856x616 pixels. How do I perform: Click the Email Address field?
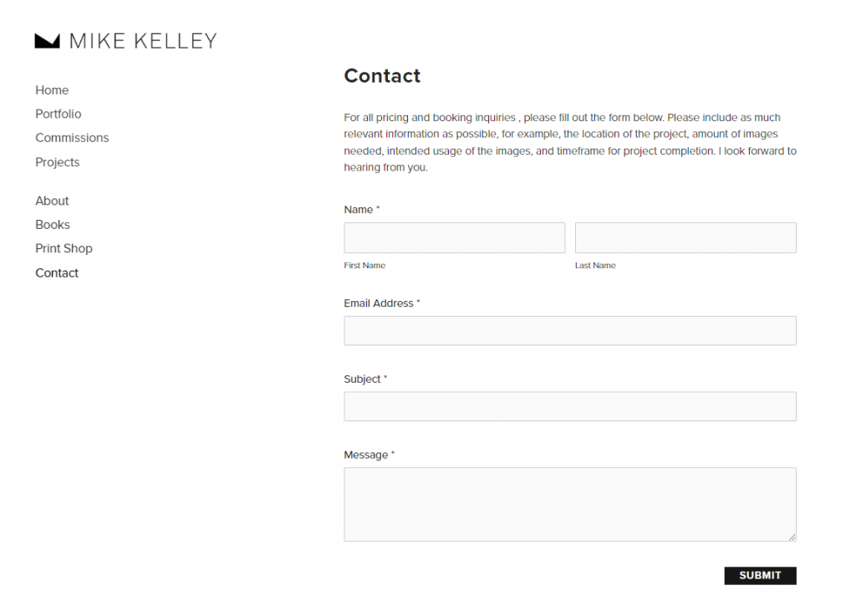(569, 331)
